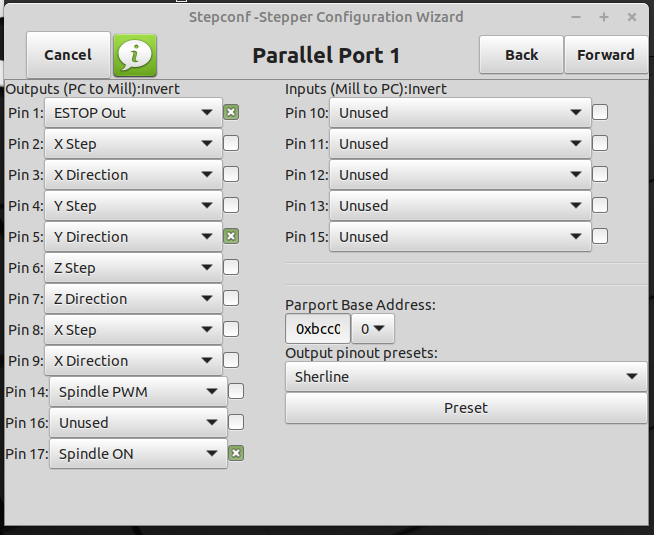
Task: Disable the Pin 5 Y Direction invert checkbox
Action: 231,236
